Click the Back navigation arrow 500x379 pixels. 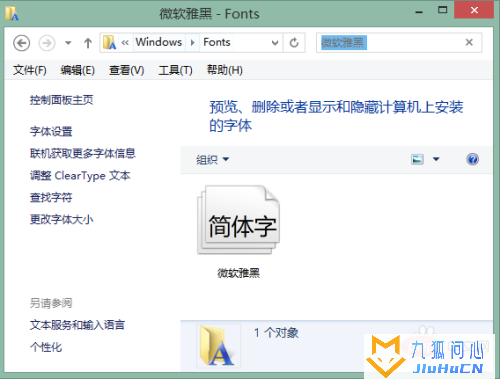click(x=22, y=43)
